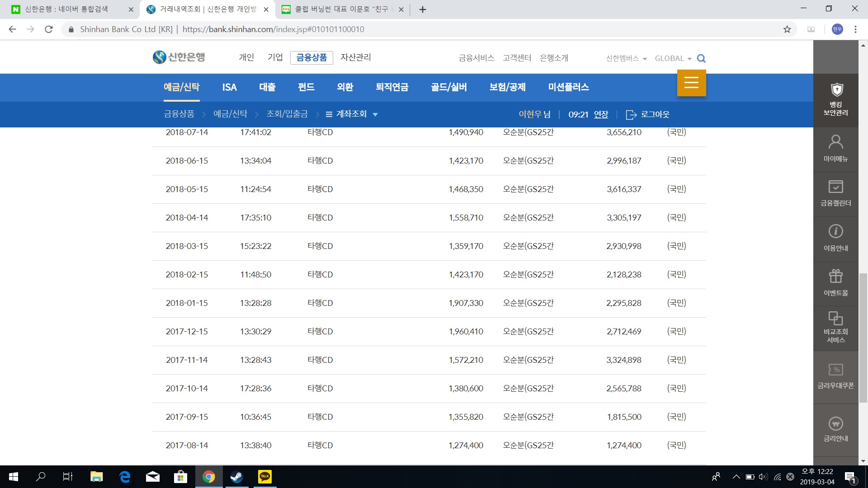Click the taskbar clock showing 오후 12:22
This screenshot has width=868, height=488.
[817, 477]
